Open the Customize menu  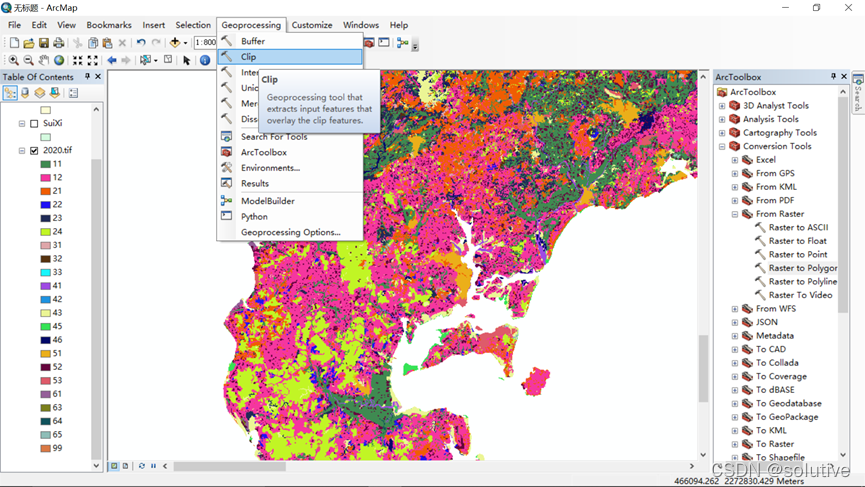pyautogui.click(x=312, y=25)
